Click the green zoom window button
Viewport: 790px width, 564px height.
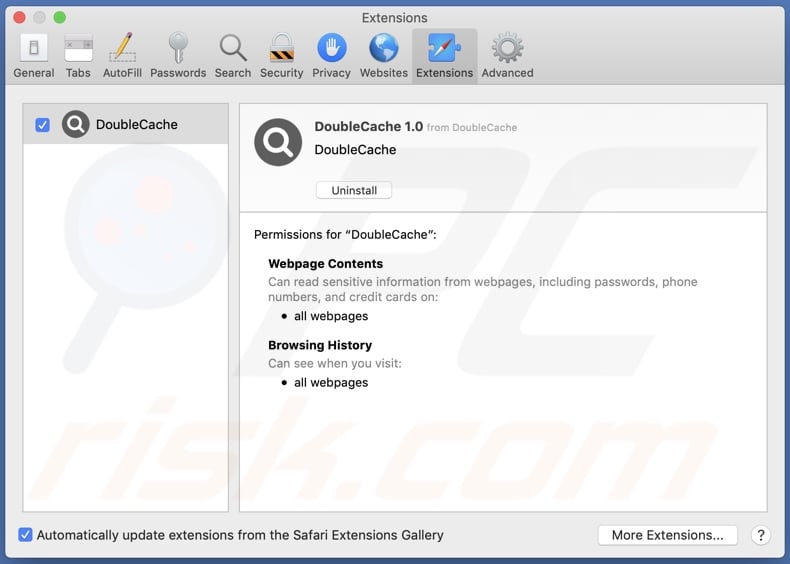(59, 18)
